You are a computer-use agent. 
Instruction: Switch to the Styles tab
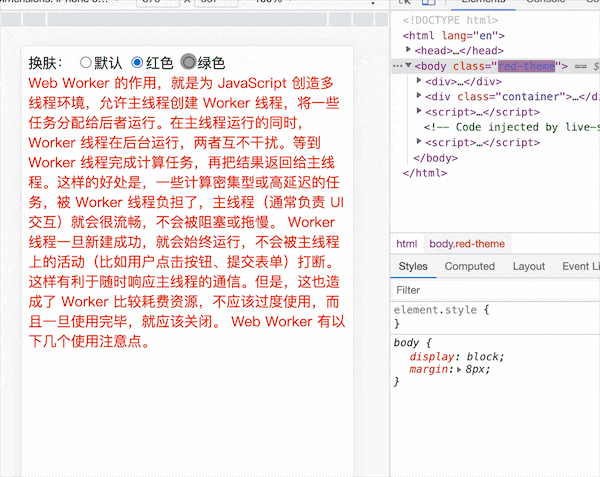pos(413,266)
